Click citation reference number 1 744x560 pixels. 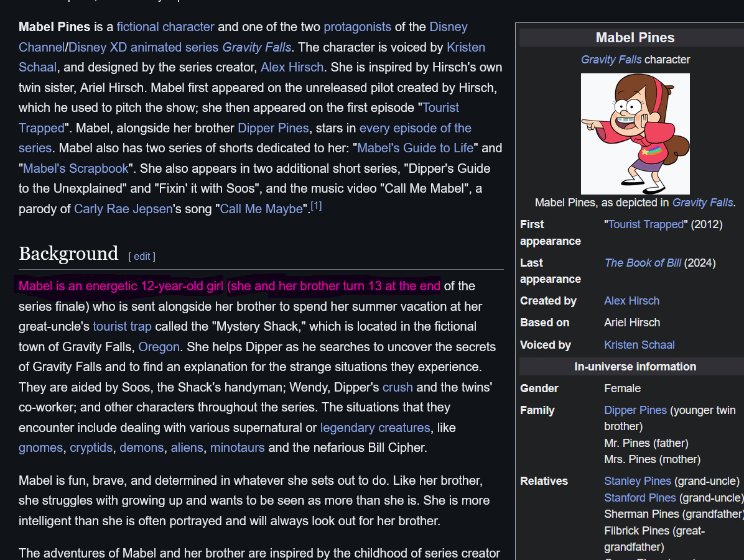[316, 206]
